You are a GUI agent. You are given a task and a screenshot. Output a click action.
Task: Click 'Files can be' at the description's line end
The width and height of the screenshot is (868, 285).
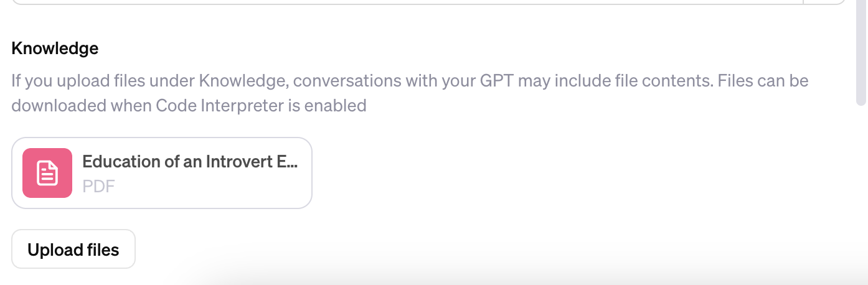pos(763,82)
